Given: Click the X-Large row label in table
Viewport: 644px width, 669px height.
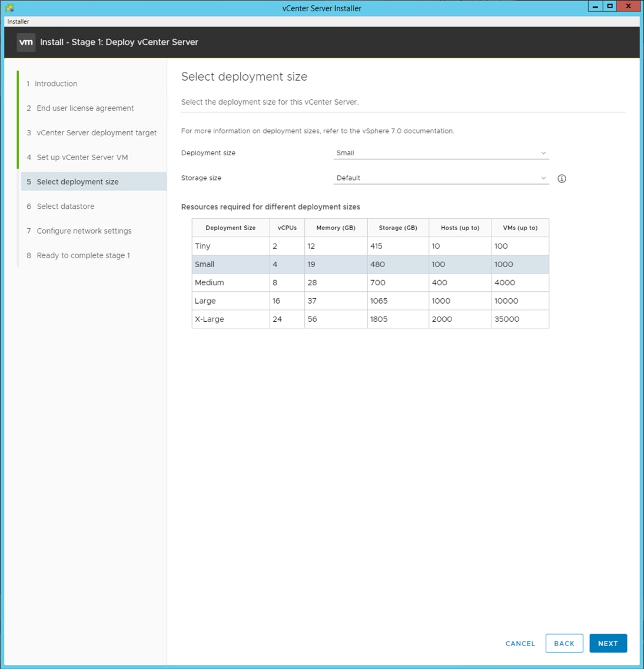Looking at the screenshot, I should click(x=209, y=319).
